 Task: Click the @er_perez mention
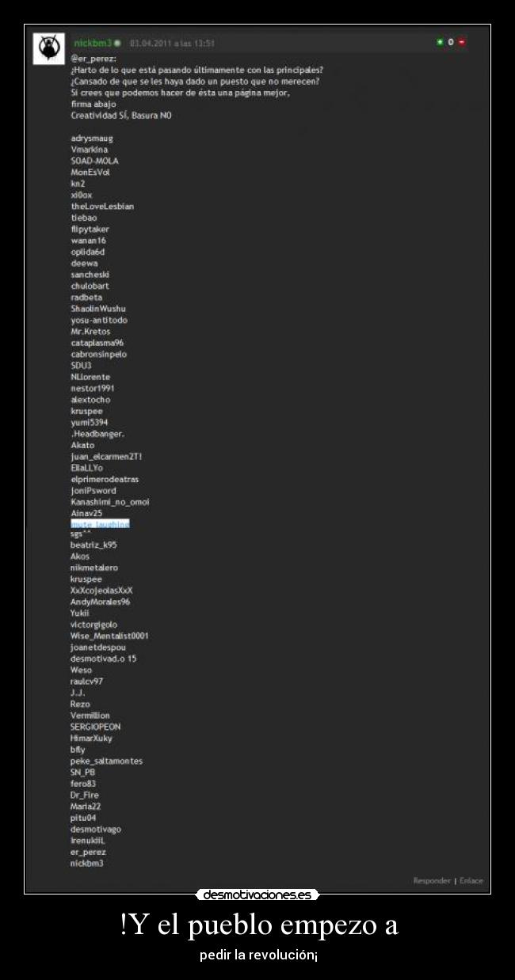coord(93,58)
